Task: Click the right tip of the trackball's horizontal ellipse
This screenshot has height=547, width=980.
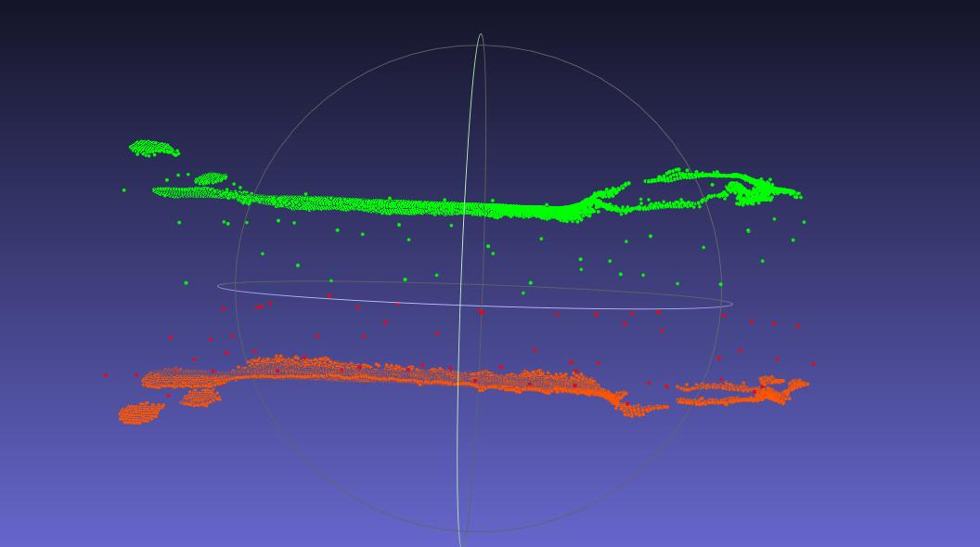Action: tap(731, 302)
